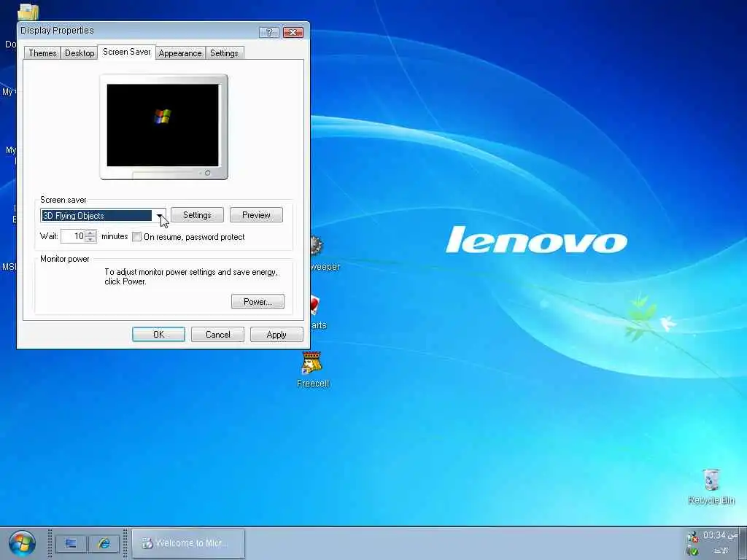Viewport: 747px width, 560px height.
Task: Select the folder icon at top-left desktop
Action: click(x=28, y=12)
